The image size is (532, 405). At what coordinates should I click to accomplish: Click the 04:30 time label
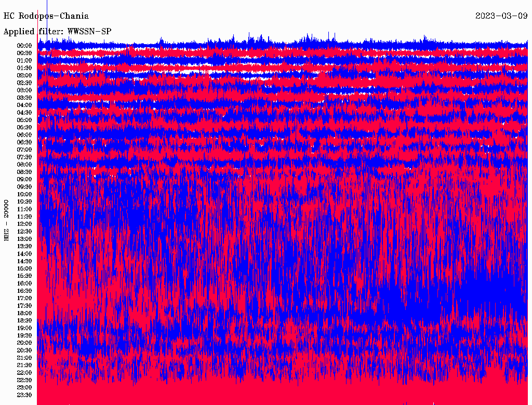(x=24, y=113)
